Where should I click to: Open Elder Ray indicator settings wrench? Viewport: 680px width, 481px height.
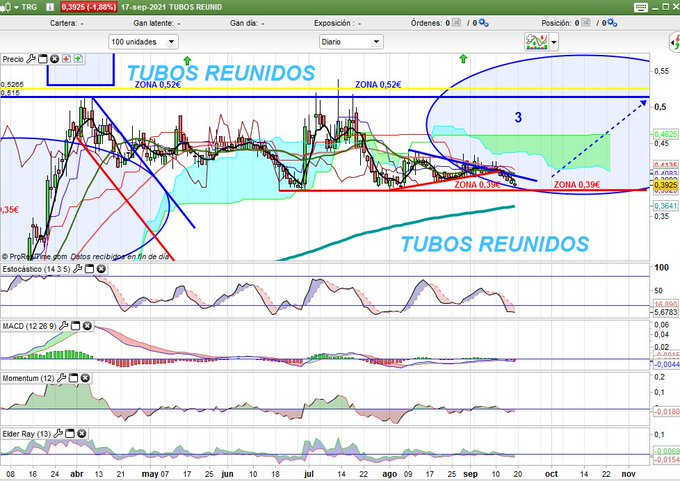coord(58,433)
